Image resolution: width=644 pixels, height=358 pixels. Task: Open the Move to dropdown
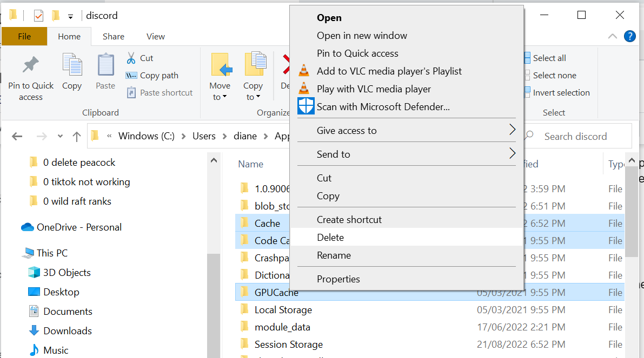(220, 91)
